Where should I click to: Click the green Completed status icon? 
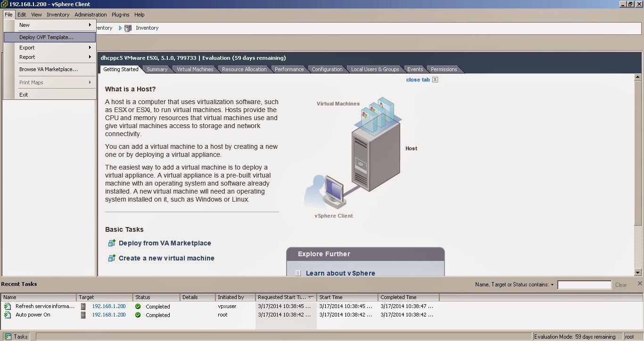tap(139, 306)
